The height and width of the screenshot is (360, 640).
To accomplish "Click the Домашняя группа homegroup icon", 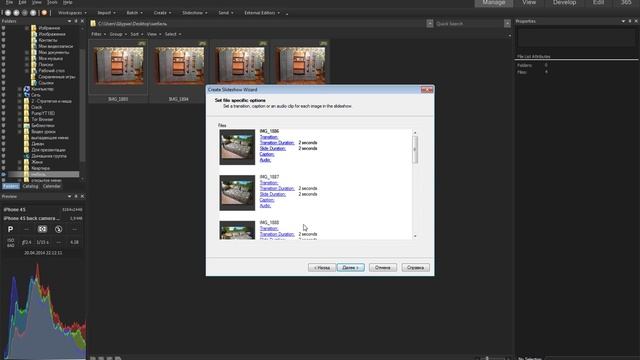I will pyautogui.click(x=27, y=156).
